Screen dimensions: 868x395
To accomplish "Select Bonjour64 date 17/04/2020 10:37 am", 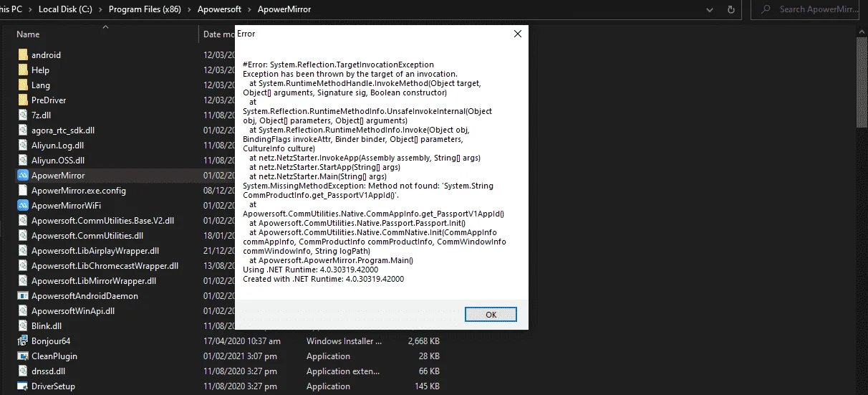I will coord(242,341).
